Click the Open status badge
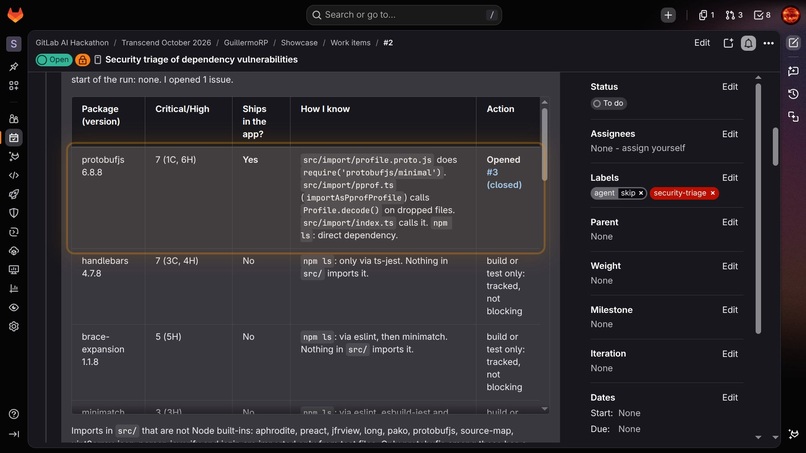 pyautogui.click(x=53, y=60)
